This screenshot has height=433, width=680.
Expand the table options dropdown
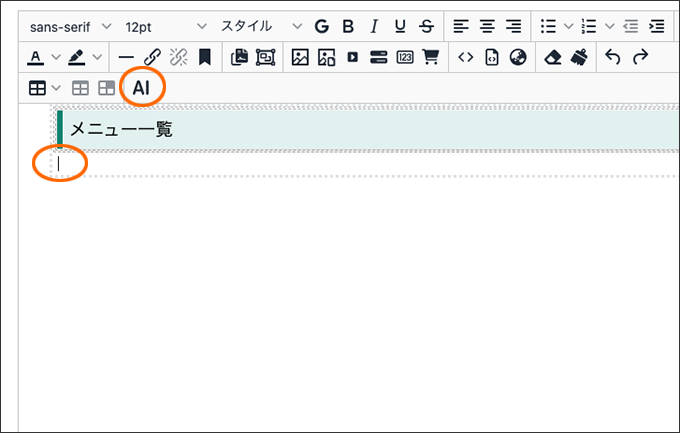[x=56, y=88]
